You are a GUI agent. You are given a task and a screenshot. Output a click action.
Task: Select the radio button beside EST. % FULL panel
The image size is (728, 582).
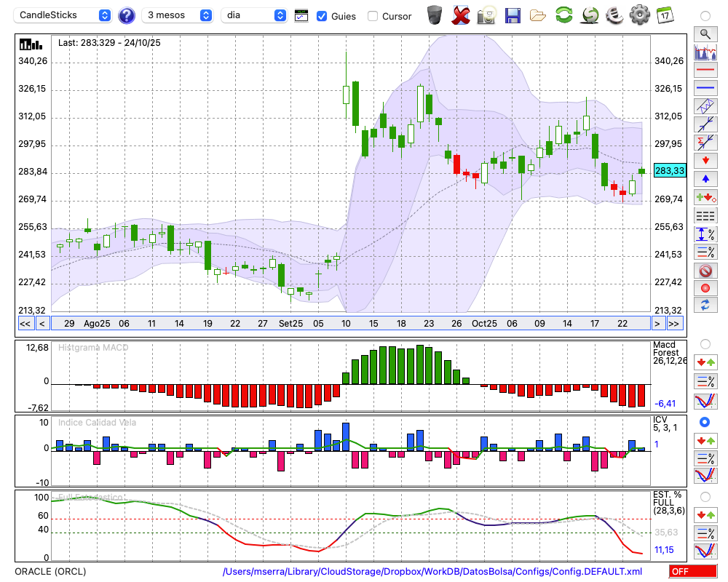coord(704,496)
